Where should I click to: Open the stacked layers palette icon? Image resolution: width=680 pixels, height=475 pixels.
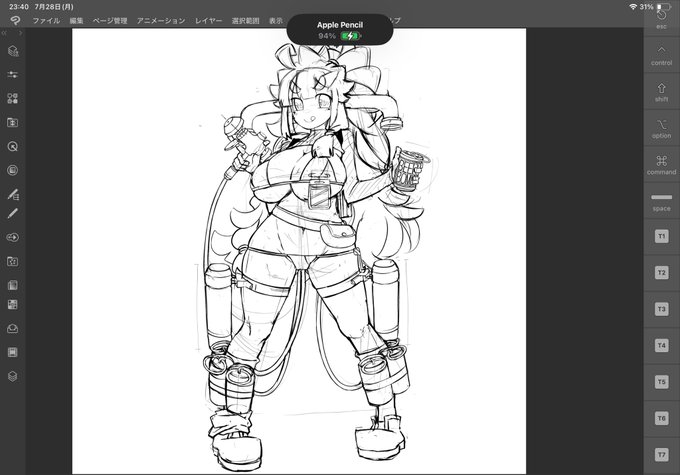click(x=13, y=376)
